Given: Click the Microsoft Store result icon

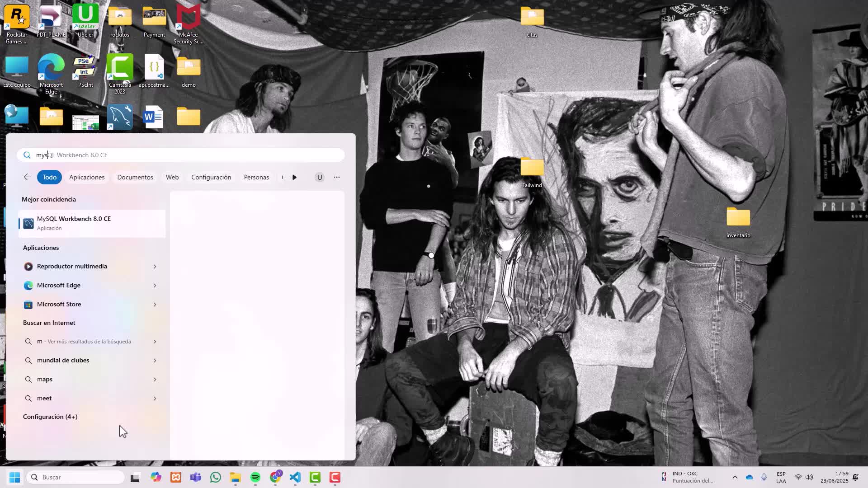Looking at the screenshot, I should click(28, 305).
